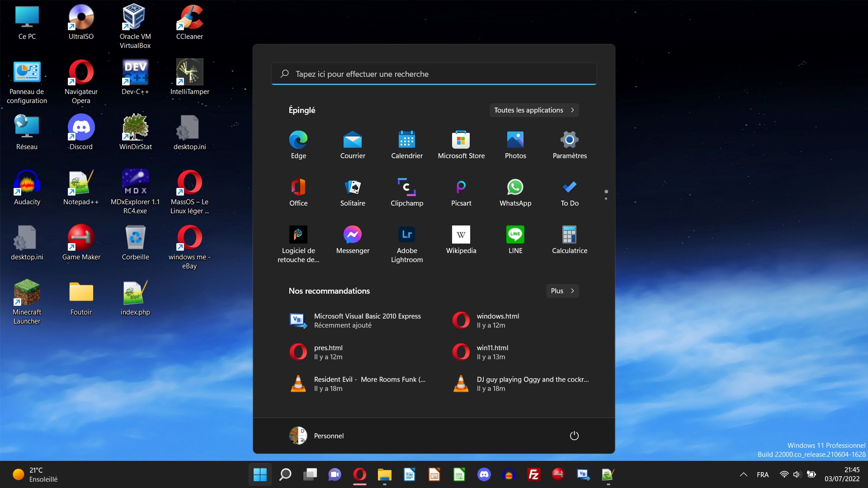Click the power button icon
This screenshot has height=488, width=868.
tap(574, 436)
